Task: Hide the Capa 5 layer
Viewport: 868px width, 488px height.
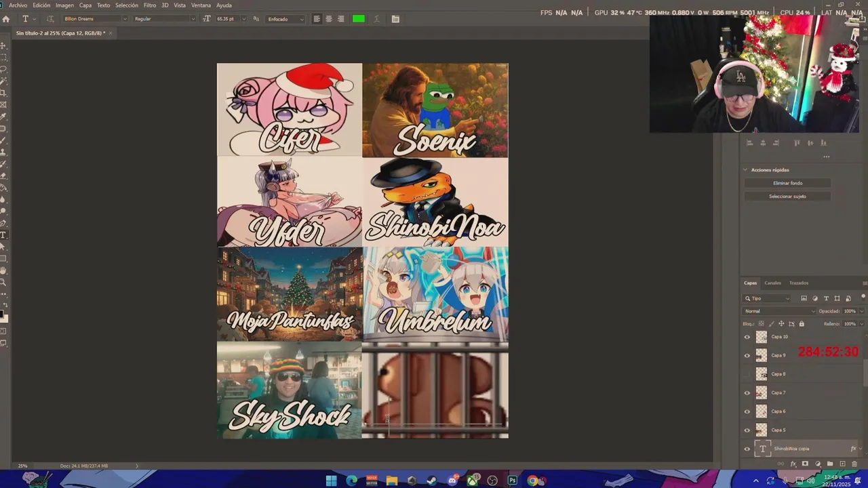Action: pyautogui.click(x=747, y=430)
